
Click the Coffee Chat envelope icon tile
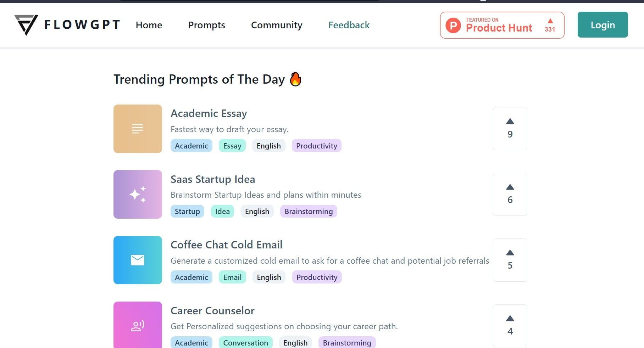(x=138, y=260)
